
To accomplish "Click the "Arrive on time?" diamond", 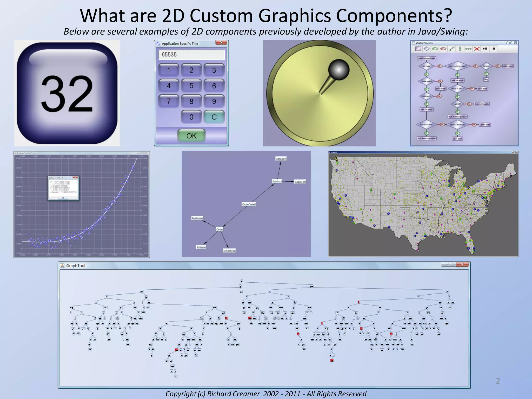I will pyautogui.click(x=457, y=89).
